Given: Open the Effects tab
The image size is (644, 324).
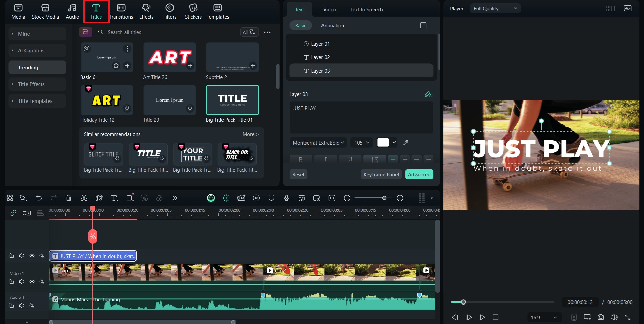Looking at the screenshot, I should click(x=146, y=12).
